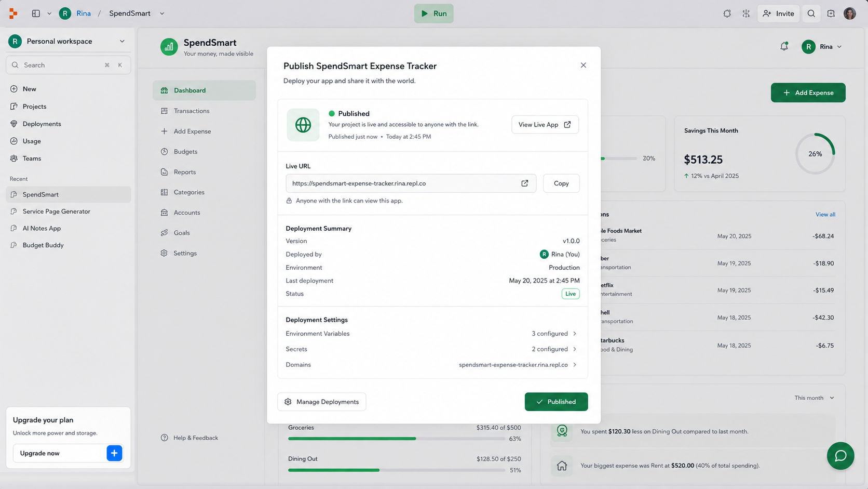Open the SpendSmart recent project
868x489 pixels.
[x=68, y=194]
